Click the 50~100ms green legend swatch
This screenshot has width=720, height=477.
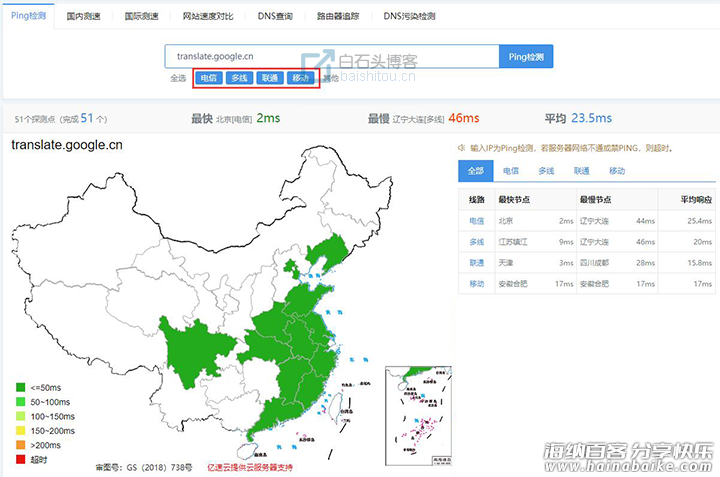tap(21, 402)
